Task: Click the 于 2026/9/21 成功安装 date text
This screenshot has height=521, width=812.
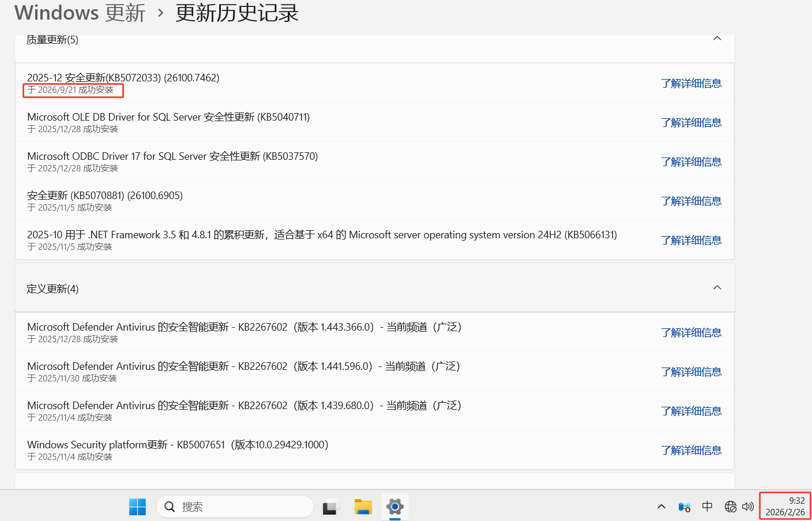Action: (70, 90)
